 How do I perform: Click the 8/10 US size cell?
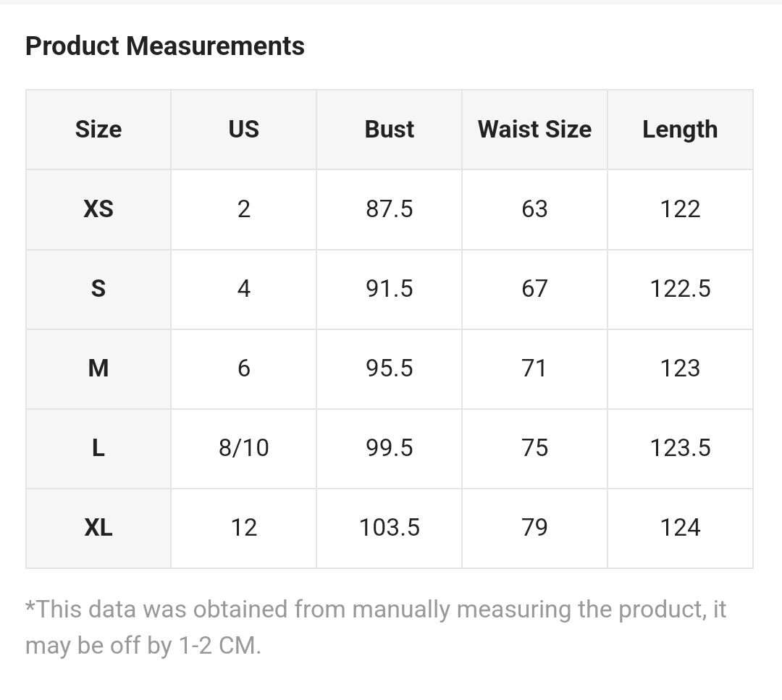pyautogui.click(x=243, y=448)
